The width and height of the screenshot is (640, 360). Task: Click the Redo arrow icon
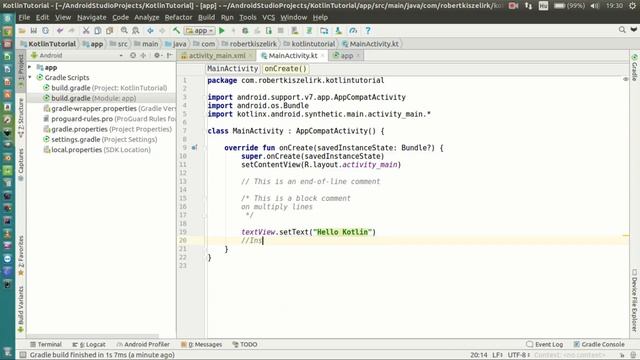(x=71, y=31)
